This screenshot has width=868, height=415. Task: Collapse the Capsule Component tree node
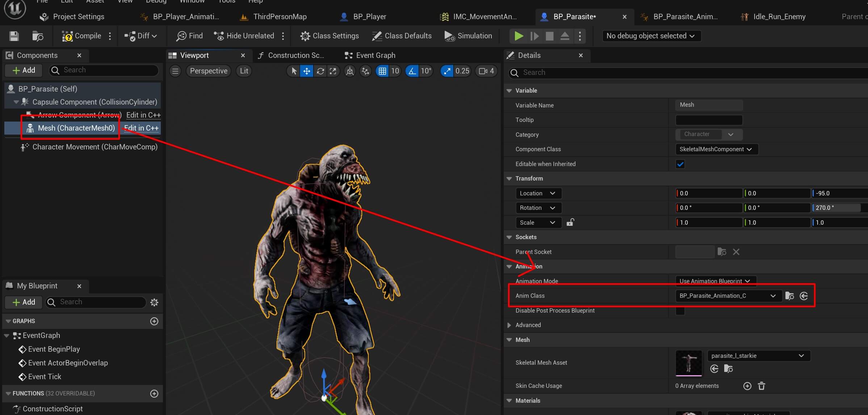coord(16,102)
